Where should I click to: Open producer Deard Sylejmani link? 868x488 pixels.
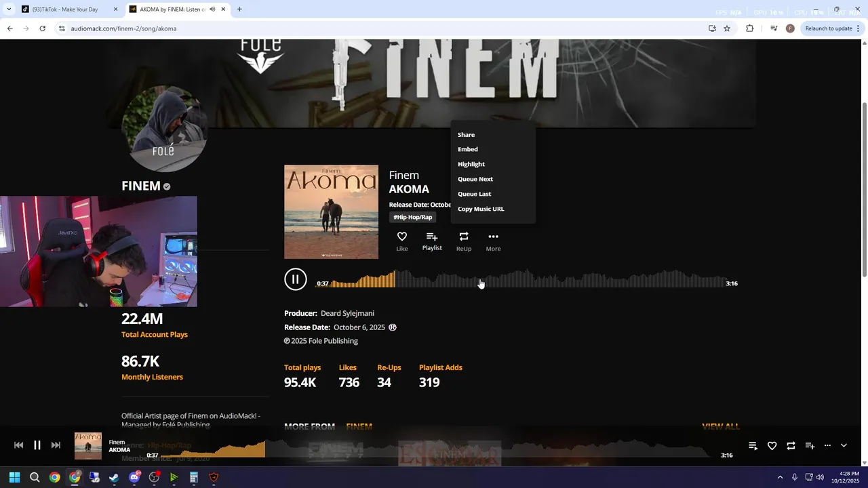tap(347, 313)
